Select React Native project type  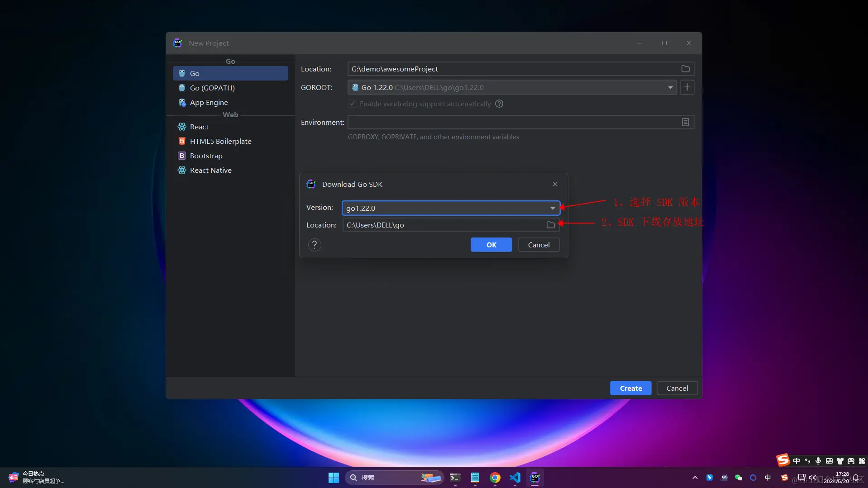click(x=230, y=170)
